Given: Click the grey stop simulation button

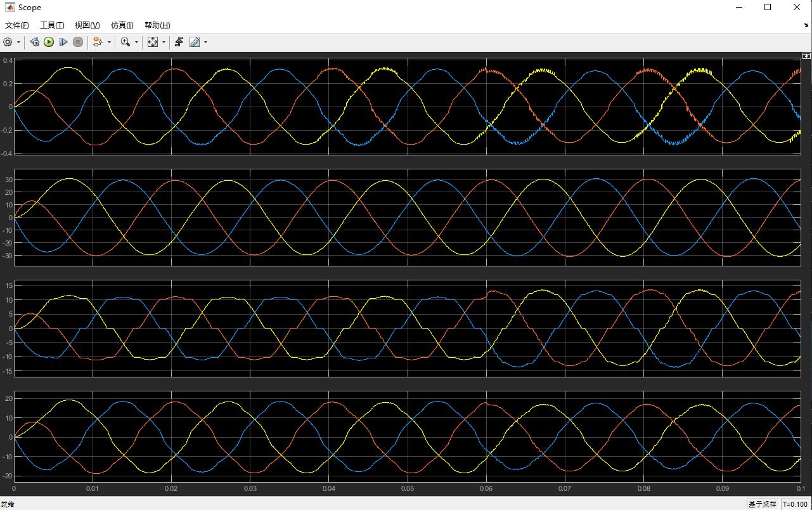Looking at the screenshot, I should click(78, 42).
